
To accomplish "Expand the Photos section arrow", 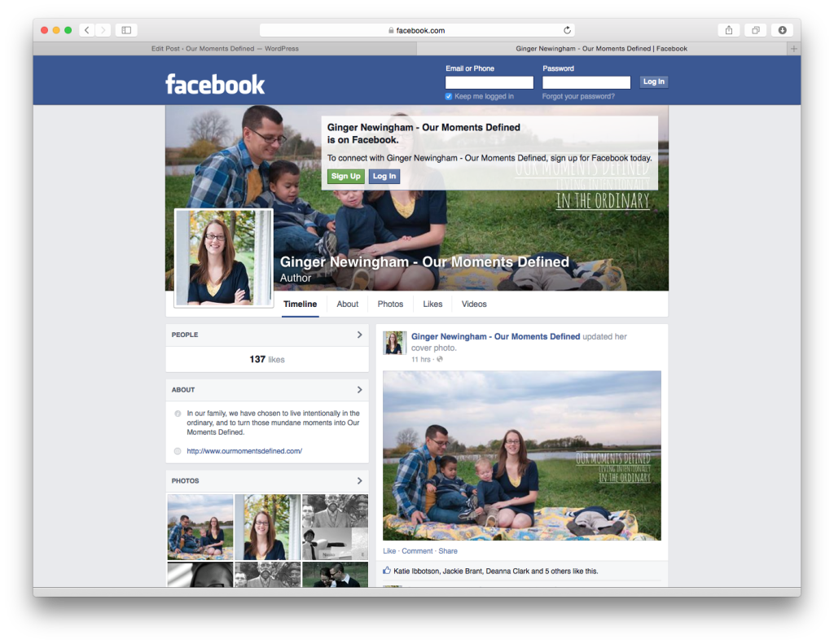I will coord(359,480).
